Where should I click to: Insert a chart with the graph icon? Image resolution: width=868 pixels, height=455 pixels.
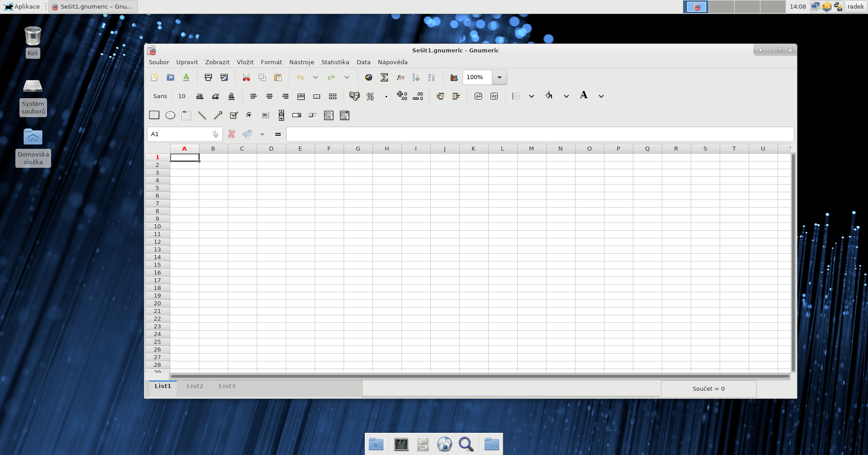click(454, 77)
